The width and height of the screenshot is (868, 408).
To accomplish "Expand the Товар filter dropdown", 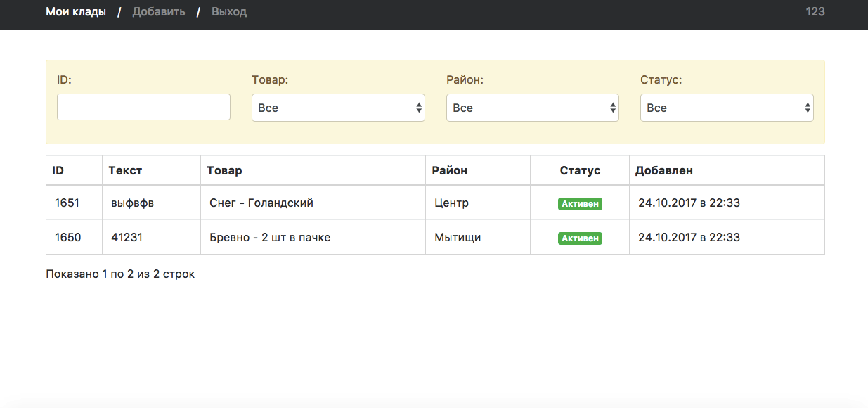I will (338, 108).
